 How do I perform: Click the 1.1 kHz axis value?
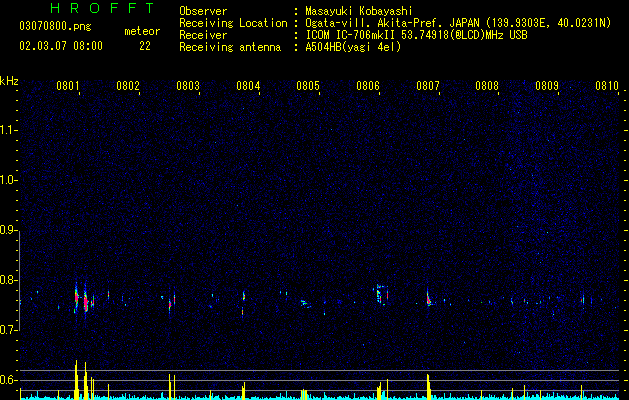coord(9,130)
